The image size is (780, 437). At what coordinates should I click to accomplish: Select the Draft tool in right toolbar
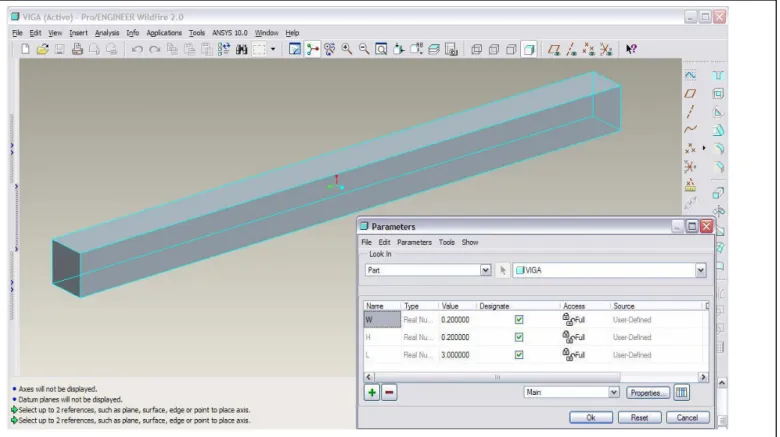(718, 130)
